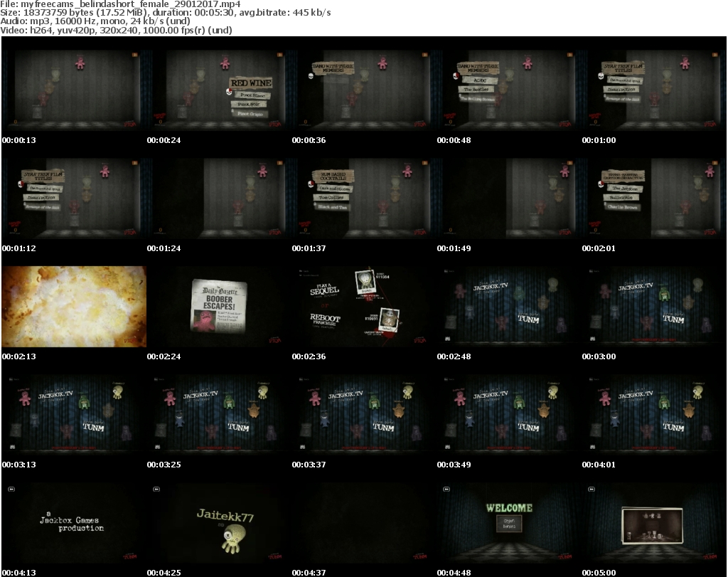Select the 00:04:25 timestamp label

click(164, 573)
